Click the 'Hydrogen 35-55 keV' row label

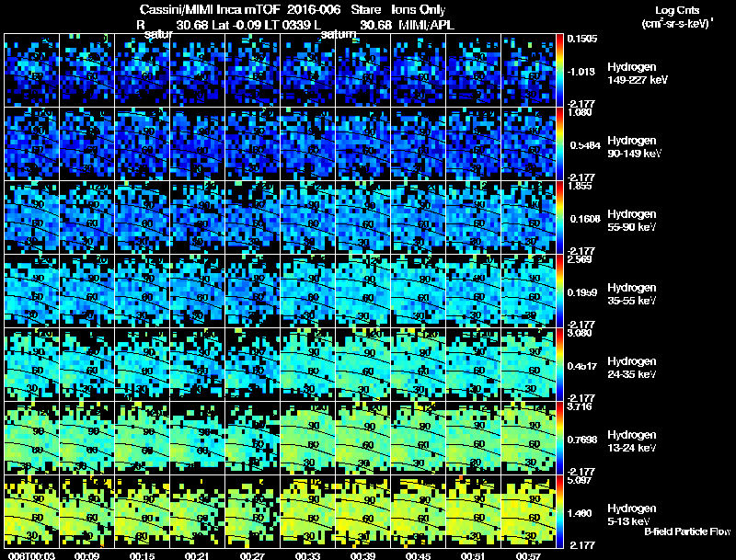(632, 294)
